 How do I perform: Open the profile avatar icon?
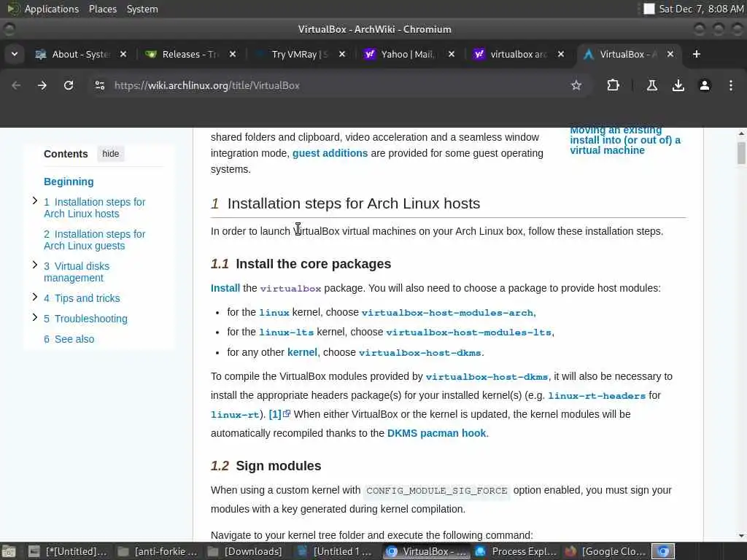pyautogui.click(x=705, y=85)
